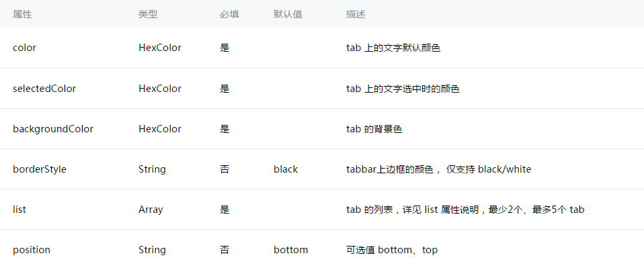This screenshot has width=644, height=268.
Task: Select the position property name
Action: (31, 250)
